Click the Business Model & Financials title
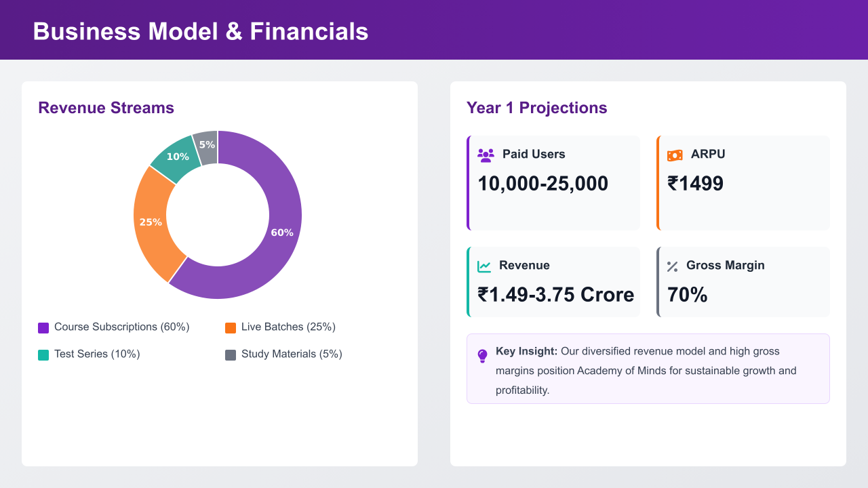Image resolution: width=868 pixels, height=488 pixels. 201,31
